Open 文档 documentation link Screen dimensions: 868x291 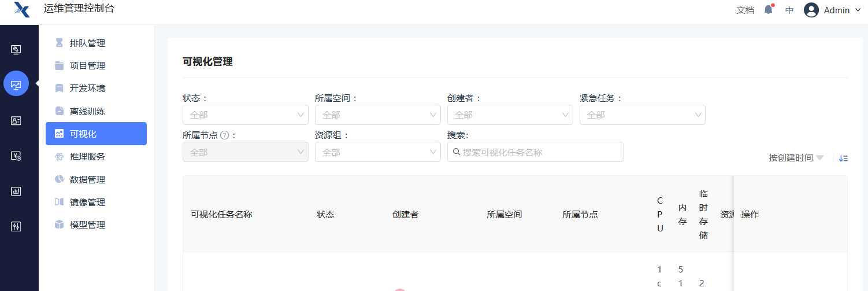745,10
